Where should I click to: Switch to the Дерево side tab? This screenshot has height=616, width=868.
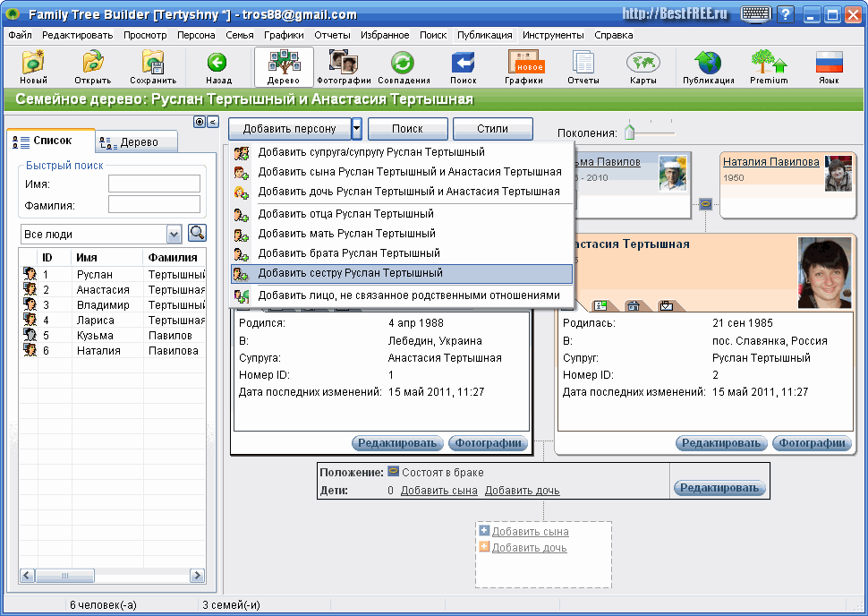pos(136,142)
